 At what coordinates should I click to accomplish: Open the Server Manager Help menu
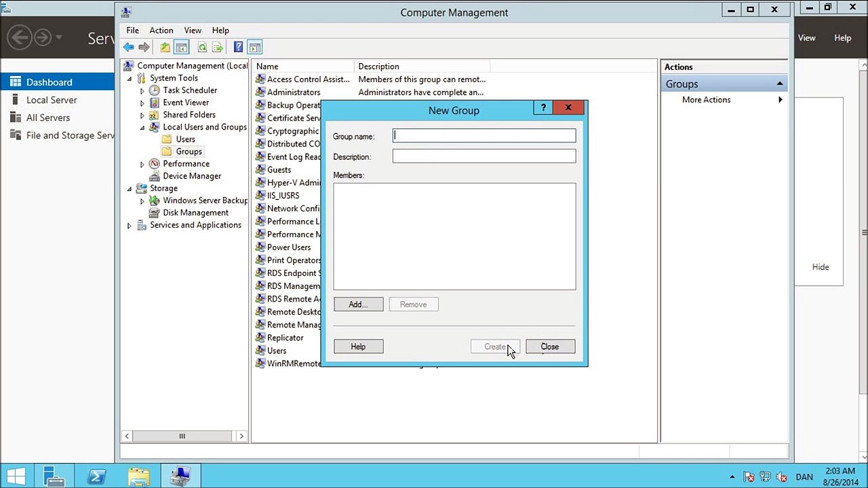tap(843, 38)
